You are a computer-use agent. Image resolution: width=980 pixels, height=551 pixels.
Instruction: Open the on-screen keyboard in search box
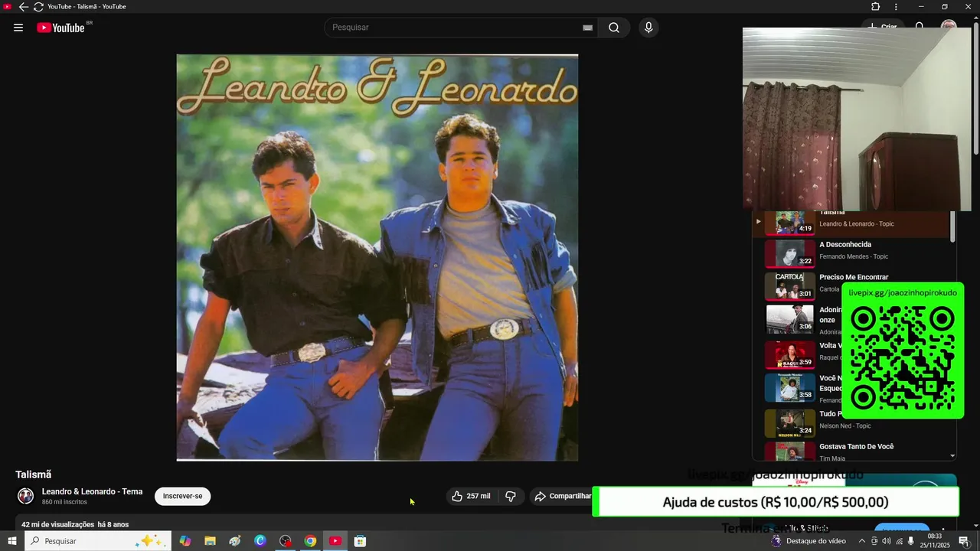pyautogui.click(x=587, y=28)
